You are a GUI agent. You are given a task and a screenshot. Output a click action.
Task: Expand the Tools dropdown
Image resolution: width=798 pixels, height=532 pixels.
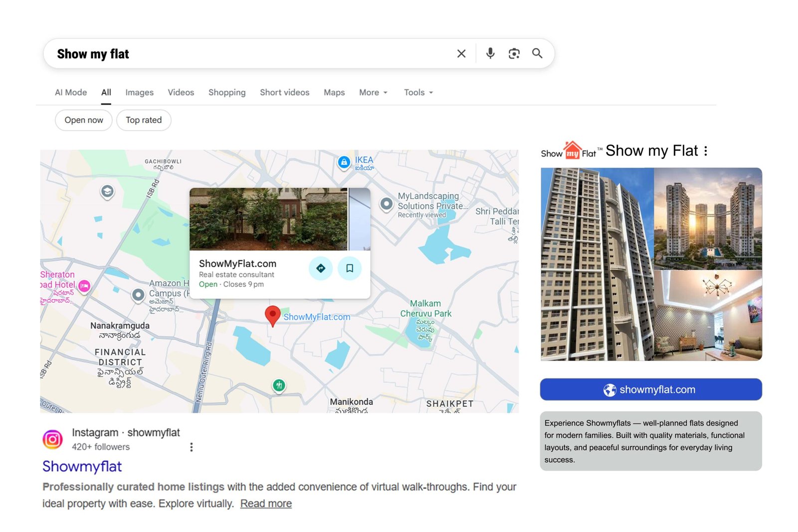(x=418, y=92)
